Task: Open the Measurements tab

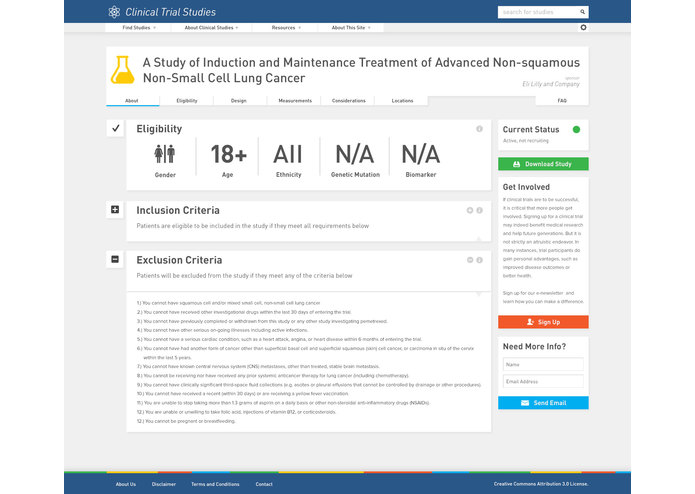Action: pyautogui.click(x=295, y=101)
